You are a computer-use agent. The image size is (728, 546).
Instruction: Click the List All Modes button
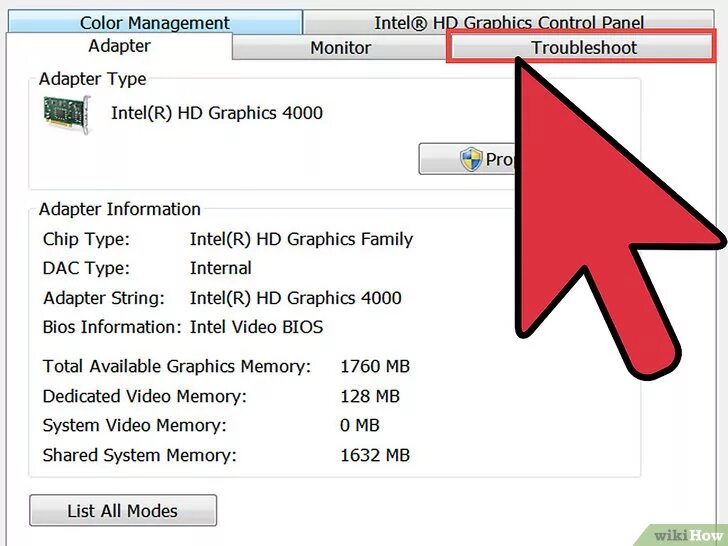[x=123, y=510]
